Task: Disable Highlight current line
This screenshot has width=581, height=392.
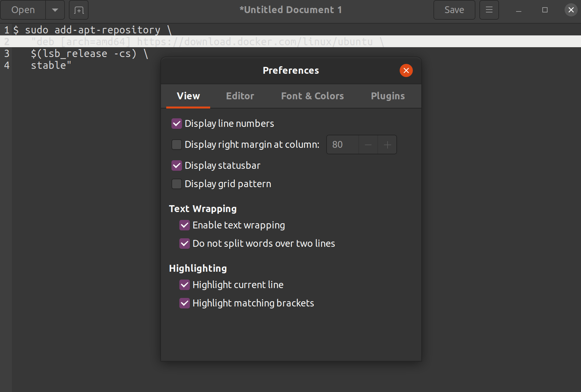Action: tap(185, 285)
